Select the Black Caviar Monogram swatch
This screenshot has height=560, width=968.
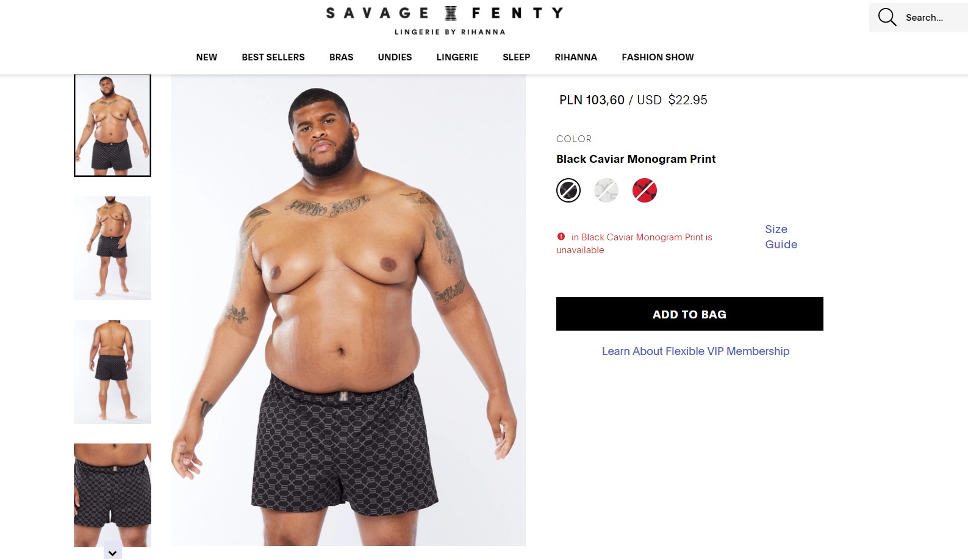(568, 190)
